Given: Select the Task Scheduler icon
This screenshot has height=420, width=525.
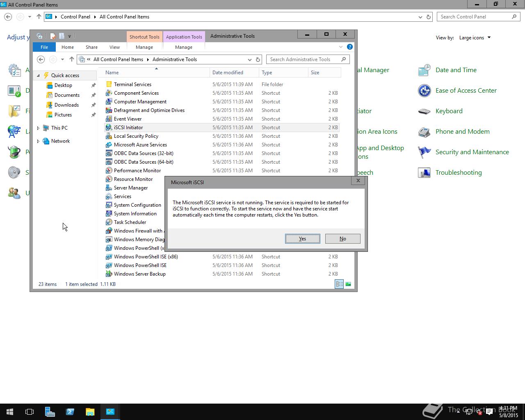Looking at the screenshot, I should pyautogui.click(x=109, y=222).
